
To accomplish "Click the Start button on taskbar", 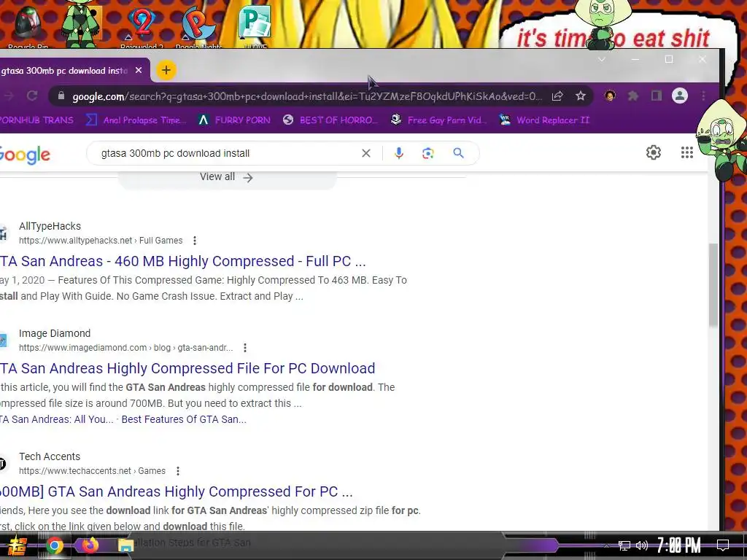I will tap(16, 545).
